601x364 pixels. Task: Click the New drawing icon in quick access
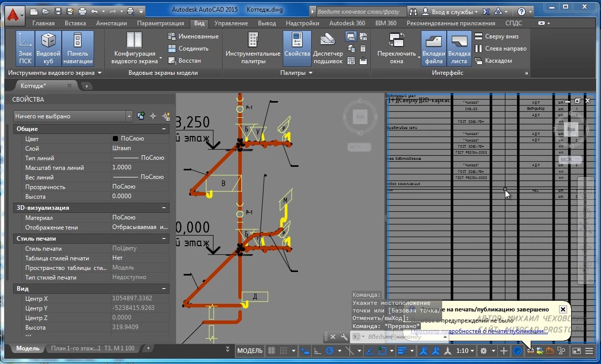[x=34, y=11]
